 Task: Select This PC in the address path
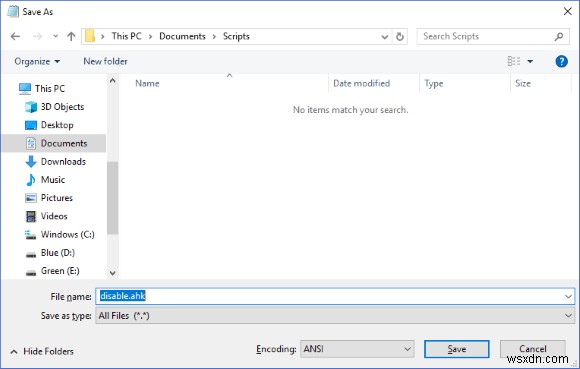click(127, 36)
